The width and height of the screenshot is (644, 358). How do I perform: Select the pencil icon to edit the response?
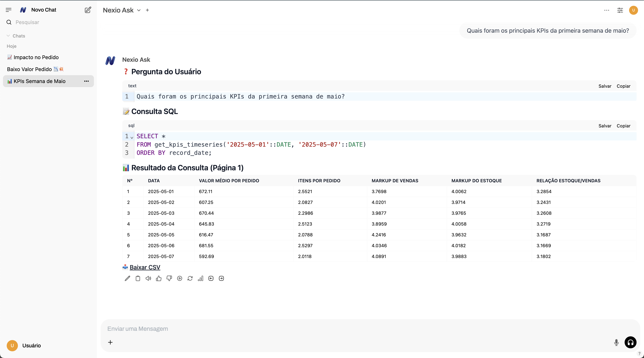point(127,278)
